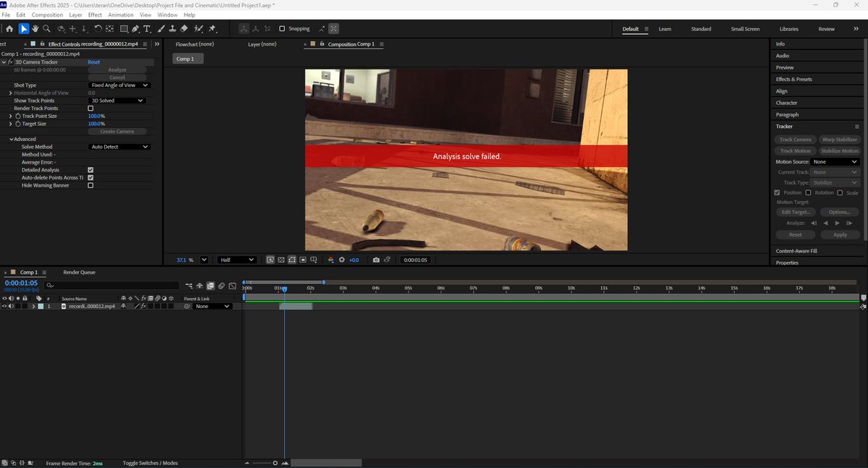Click the current time display 0:00:01:05 in timeline
The image size is (868, 468).
tap(21, 283)
